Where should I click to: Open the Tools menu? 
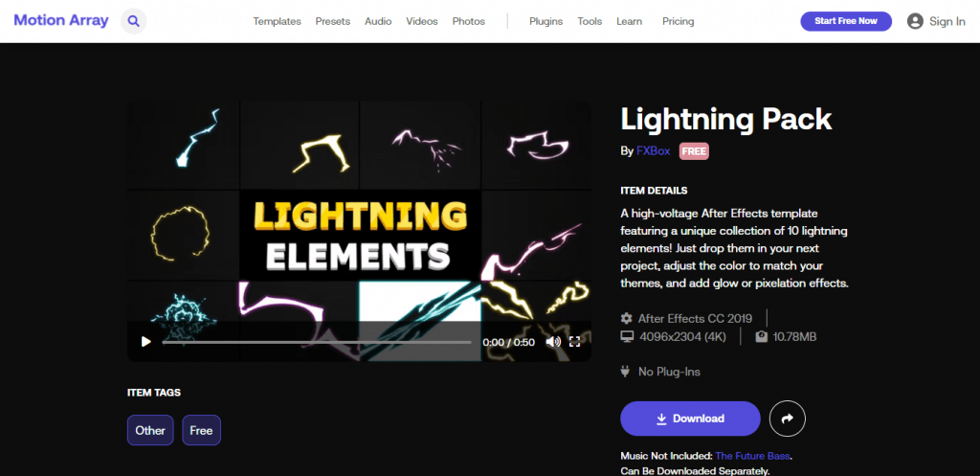590,21
